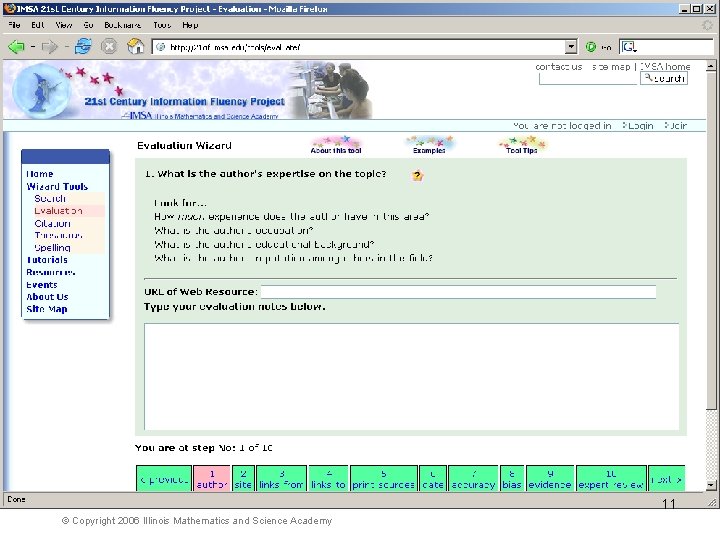Image resolution: width=720 pixels, height=540 pixels.
Task: Click the evaluation notes text area
Action: tap(411, 377)
